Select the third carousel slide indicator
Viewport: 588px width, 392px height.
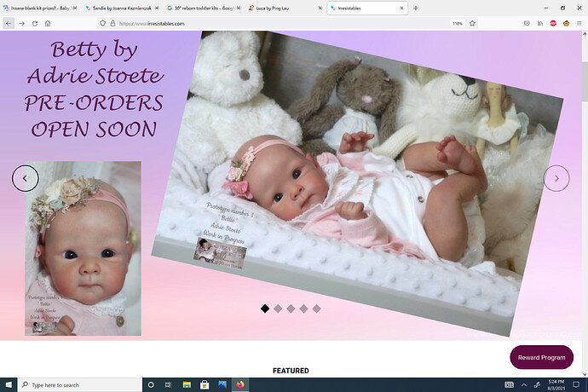(291, 308)
